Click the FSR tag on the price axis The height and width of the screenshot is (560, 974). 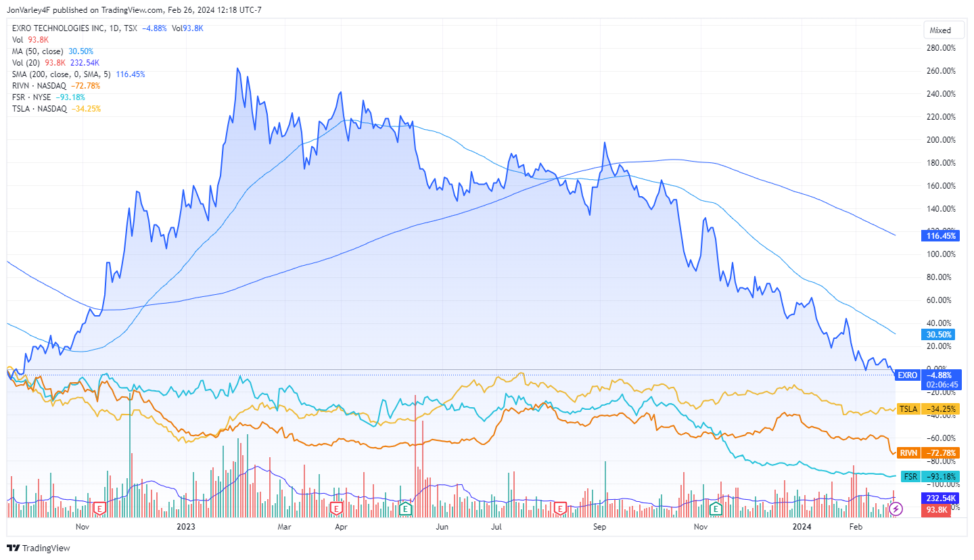911,476
